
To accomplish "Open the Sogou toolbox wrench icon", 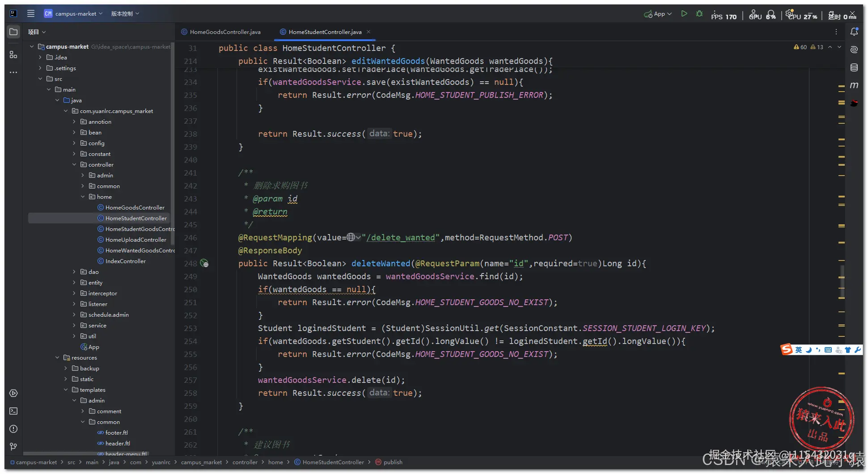I will point(858,350).
